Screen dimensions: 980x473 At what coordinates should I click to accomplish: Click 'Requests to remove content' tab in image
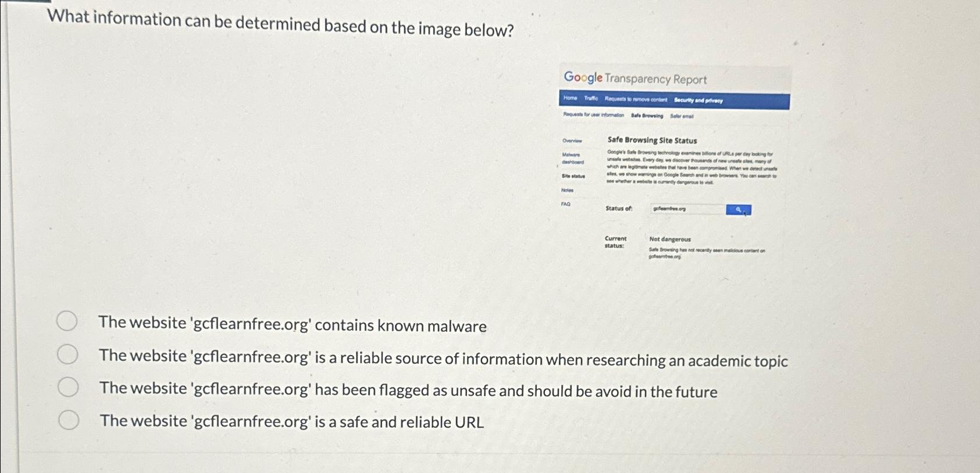tap(636, 99)
